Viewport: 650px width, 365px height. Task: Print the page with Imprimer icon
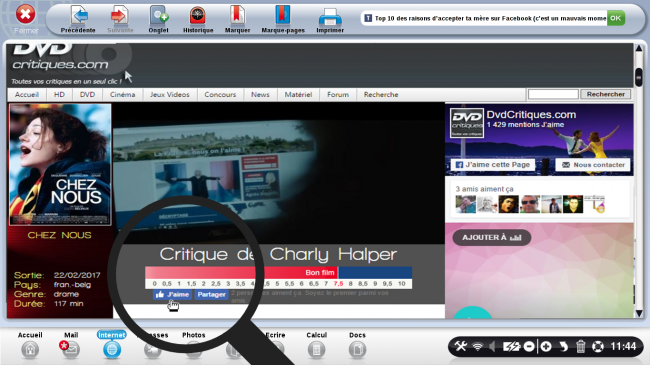[330, 17]
